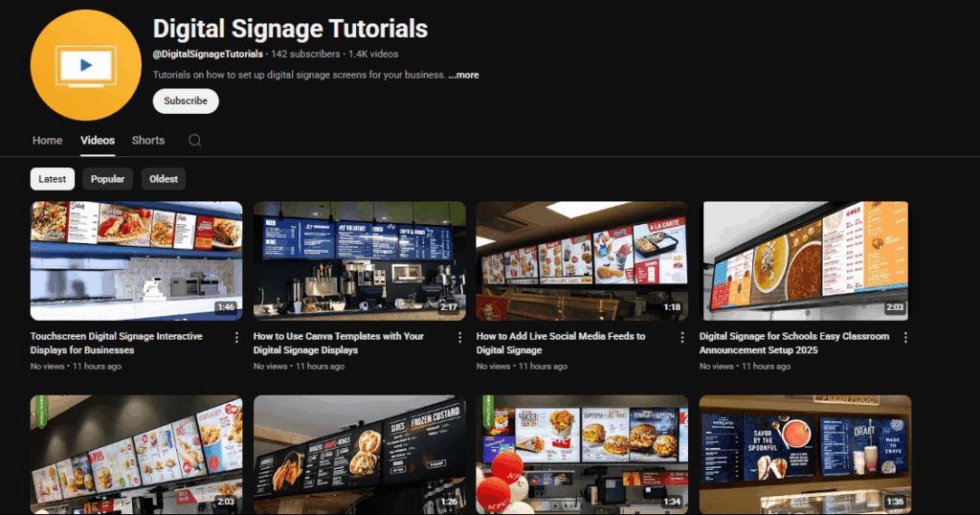This screenshot has height=515, width=980.
Task: Open the Savor by the Spoonful thumbnail
Action: pyautogui.click(x=805, y=455)
